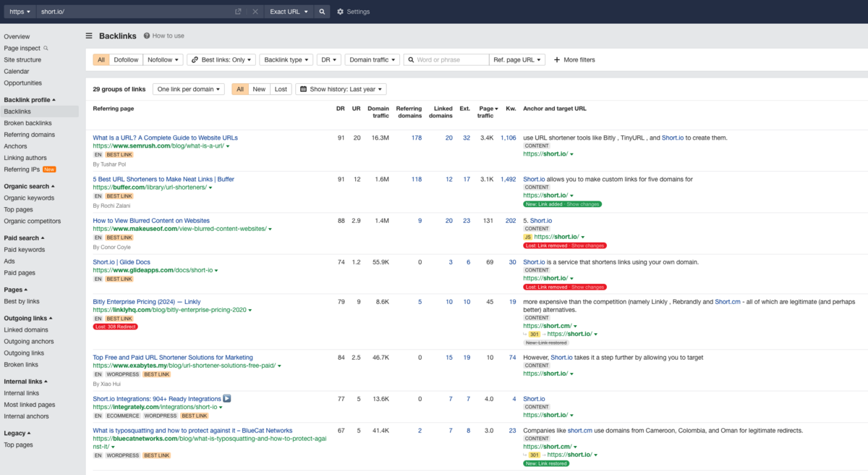Open short.io in new tab icon
This screenshot has width=868, height=475.
[x=238, y=12]
